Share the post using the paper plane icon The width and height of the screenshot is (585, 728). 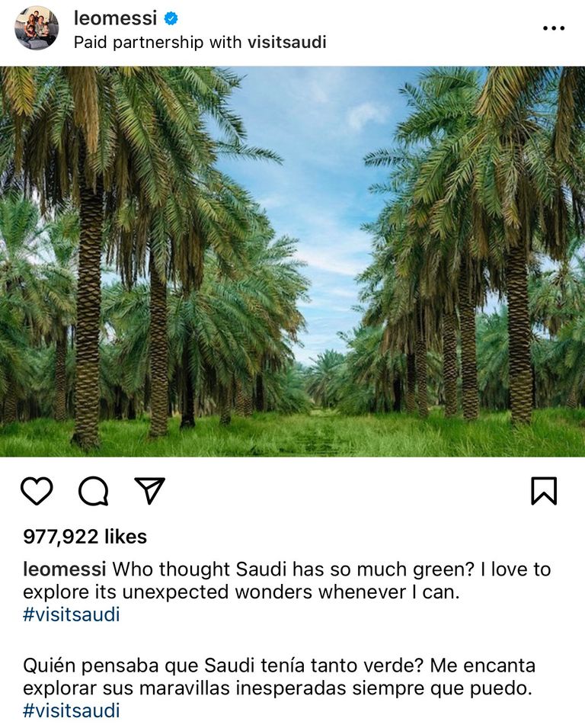click(x=150, y=492)
